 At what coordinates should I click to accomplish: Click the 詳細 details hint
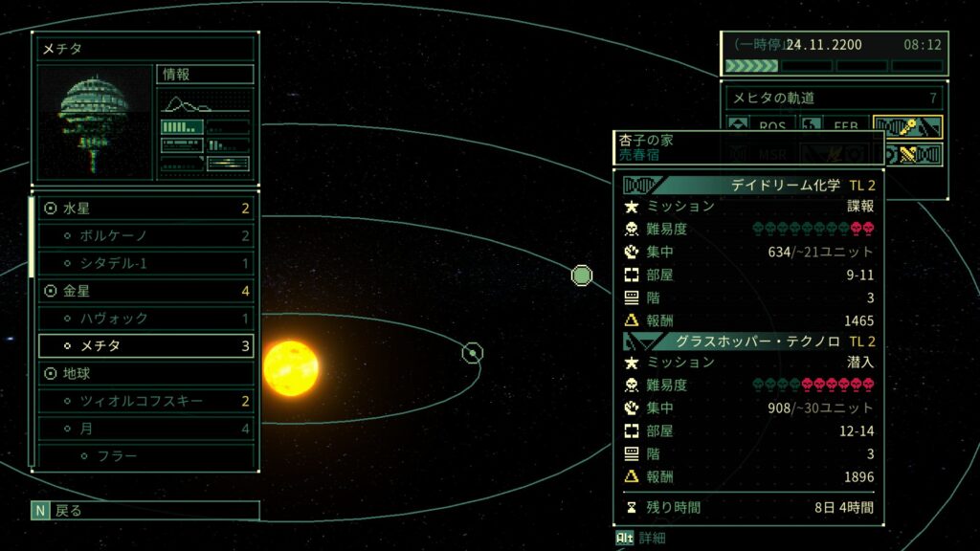click(652, 538)
